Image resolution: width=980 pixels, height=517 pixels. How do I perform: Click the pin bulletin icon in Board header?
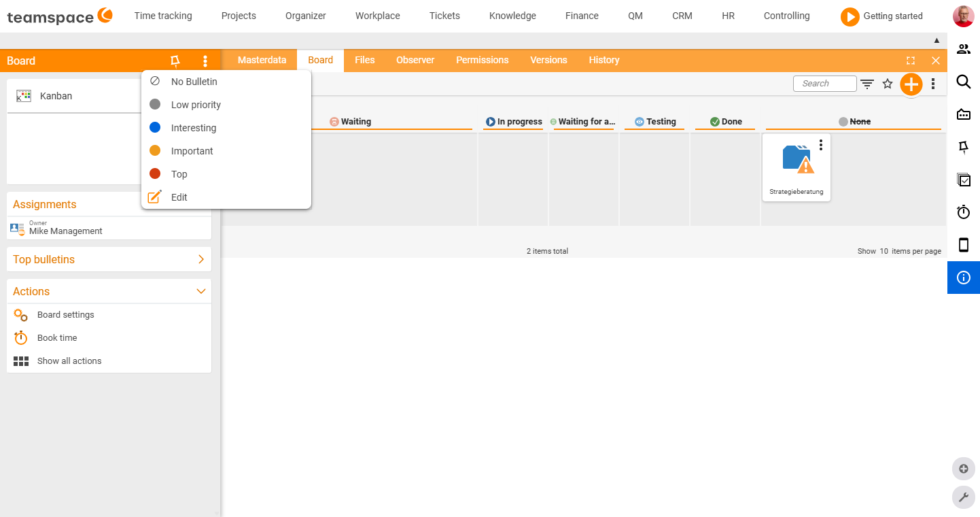(x=175, y=61)
